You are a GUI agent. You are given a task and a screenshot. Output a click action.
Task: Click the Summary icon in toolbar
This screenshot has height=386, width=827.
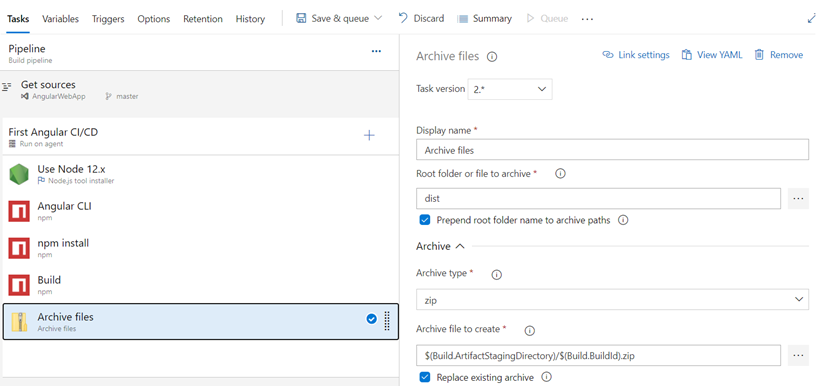coord(463,19)
